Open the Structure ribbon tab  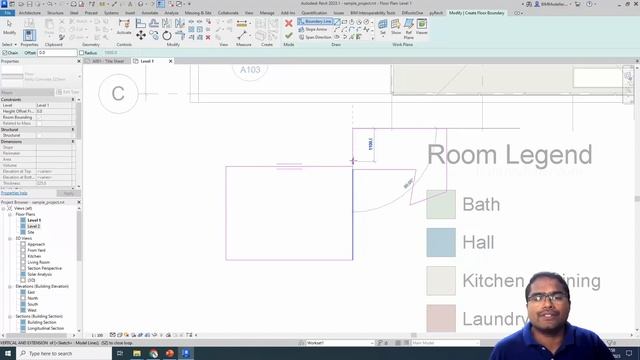coord(55,13)
